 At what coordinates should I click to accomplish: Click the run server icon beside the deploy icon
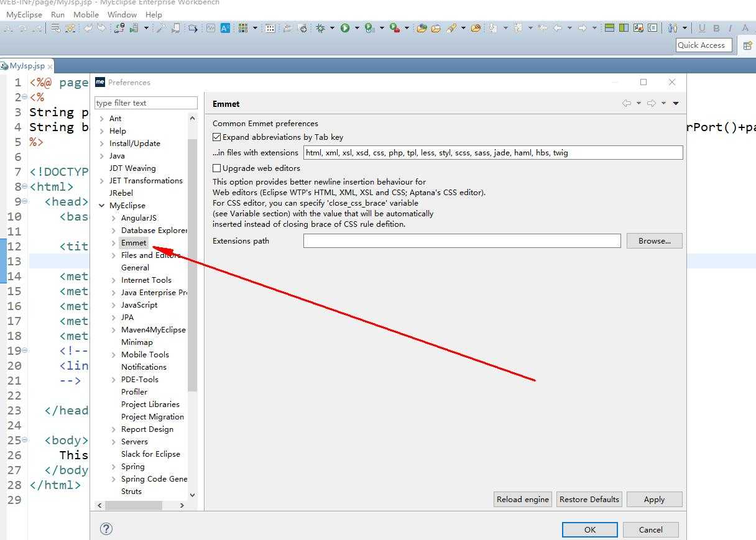pos(134,28)
